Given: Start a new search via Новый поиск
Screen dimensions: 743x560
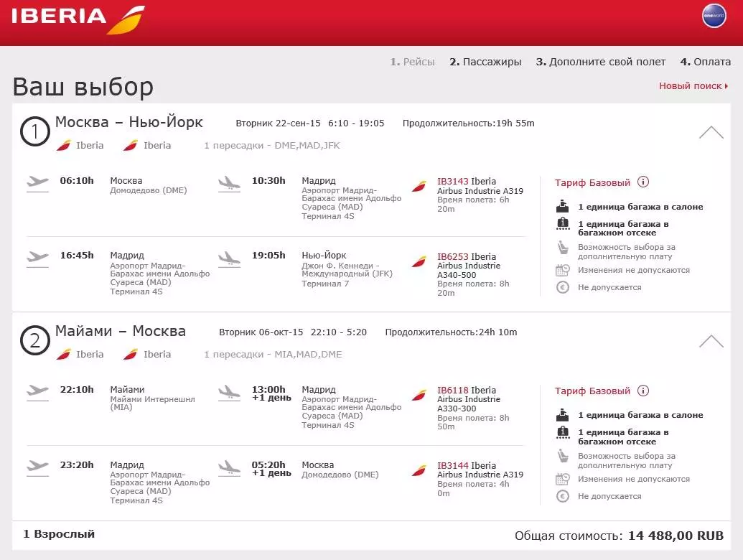Looking at the screenshot, I should (x=693, y=85).
